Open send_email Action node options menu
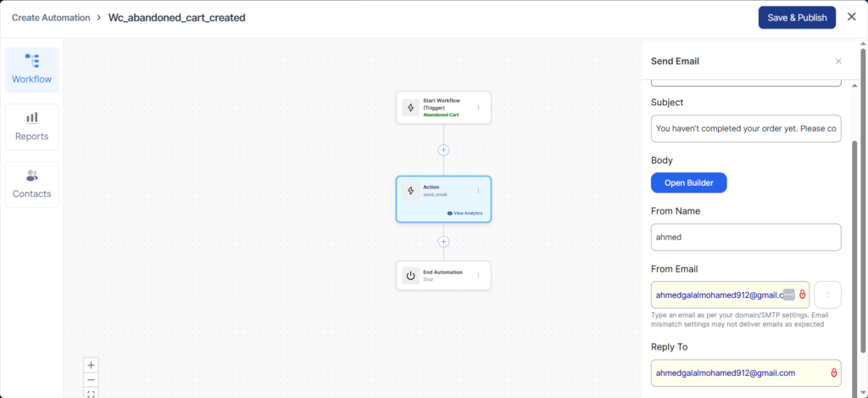 pos(478,191)
